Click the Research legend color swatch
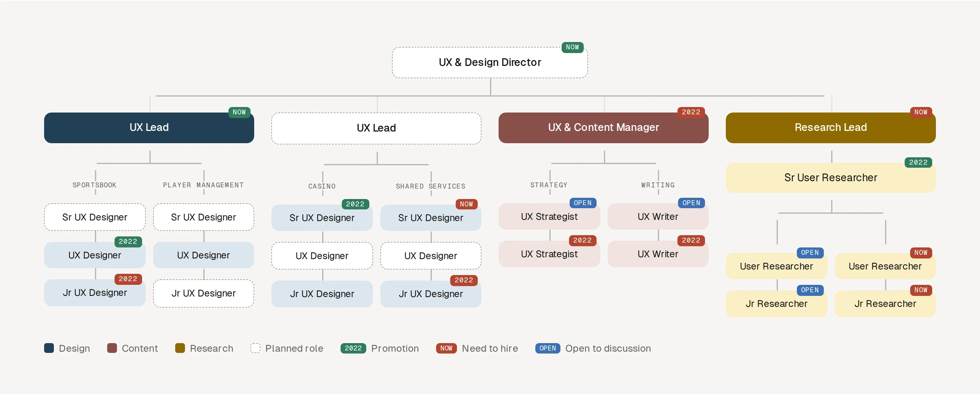This screenshot has height=394, width=980. (x=180, y=348)
